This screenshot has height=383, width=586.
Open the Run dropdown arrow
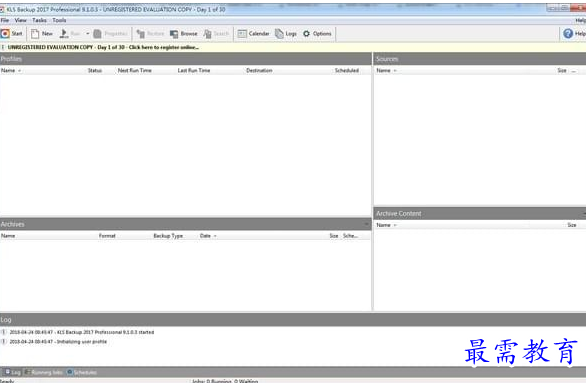(87, 34)
